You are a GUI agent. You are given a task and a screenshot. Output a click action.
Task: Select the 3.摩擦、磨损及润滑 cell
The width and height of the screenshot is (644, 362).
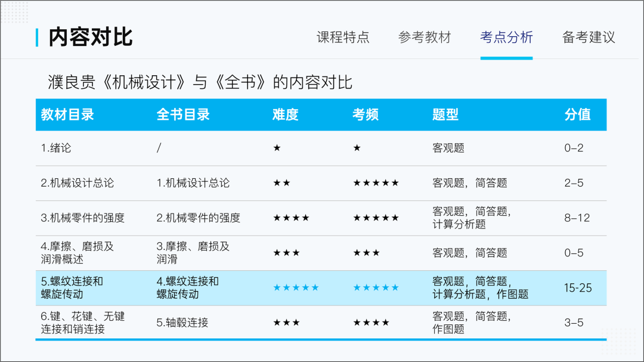193,253
